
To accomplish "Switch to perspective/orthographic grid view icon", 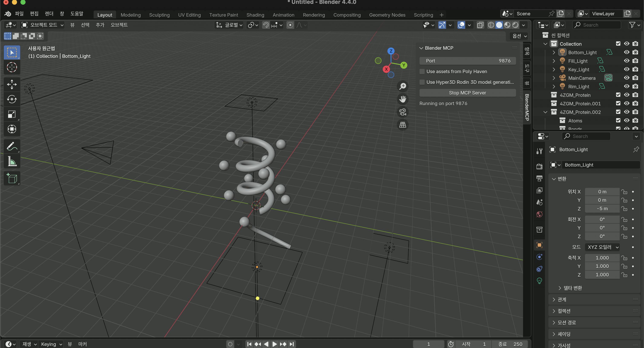I will click(402, 125).
